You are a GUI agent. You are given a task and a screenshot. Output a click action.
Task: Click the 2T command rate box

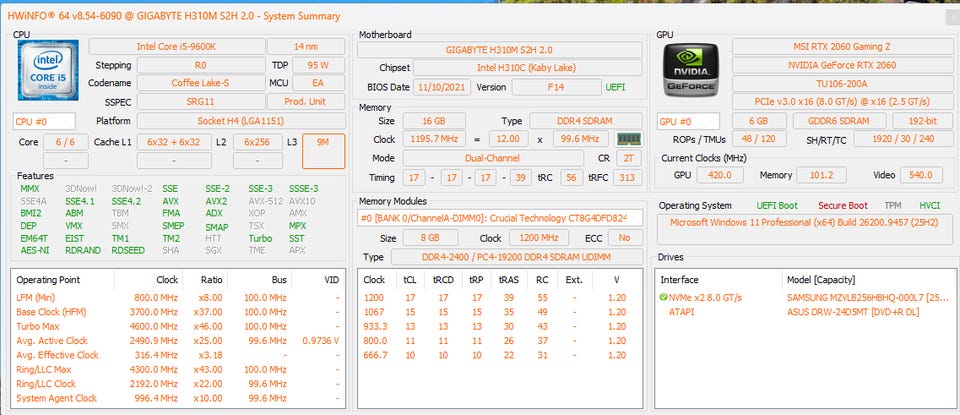629,158
